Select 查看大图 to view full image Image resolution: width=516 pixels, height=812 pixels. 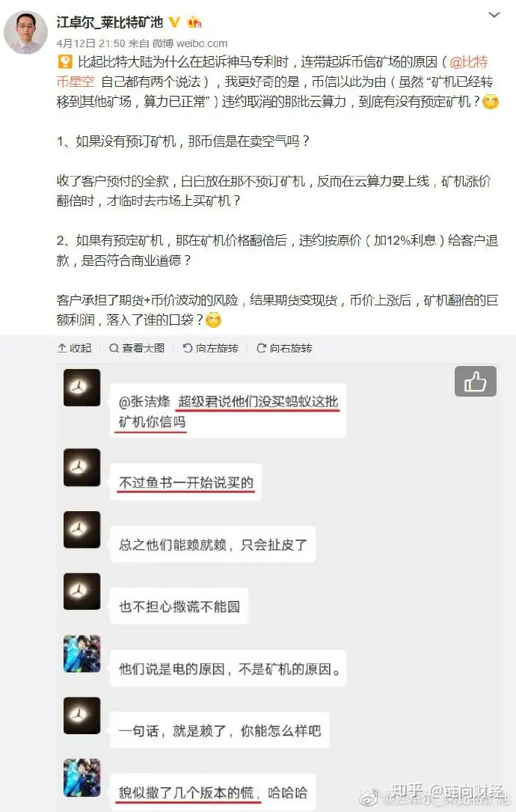point(137,348)
